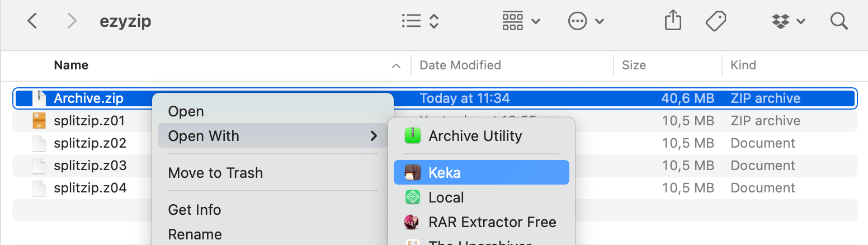Click the splitzip.z02 file name
Viewport: 868px width, 245px height.
click(90, 143)
